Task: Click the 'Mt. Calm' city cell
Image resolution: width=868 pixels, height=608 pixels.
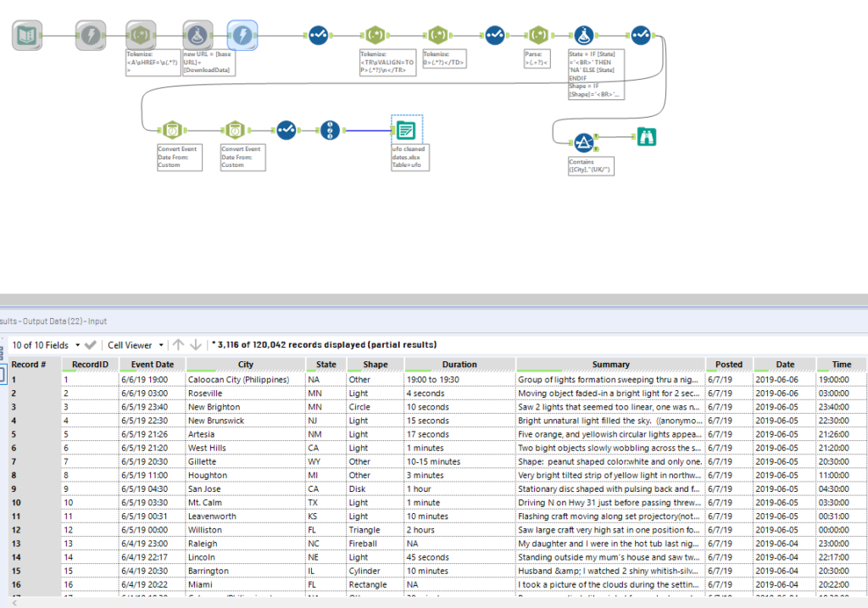Action: coord(246,503)
